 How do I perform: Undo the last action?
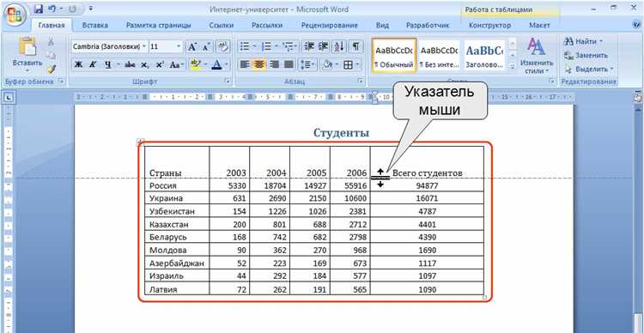(x=52, y=9)
